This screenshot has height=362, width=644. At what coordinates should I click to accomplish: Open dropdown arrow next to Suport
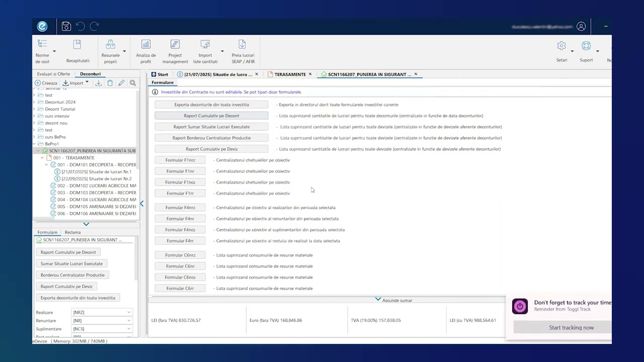tap(598, 51)
